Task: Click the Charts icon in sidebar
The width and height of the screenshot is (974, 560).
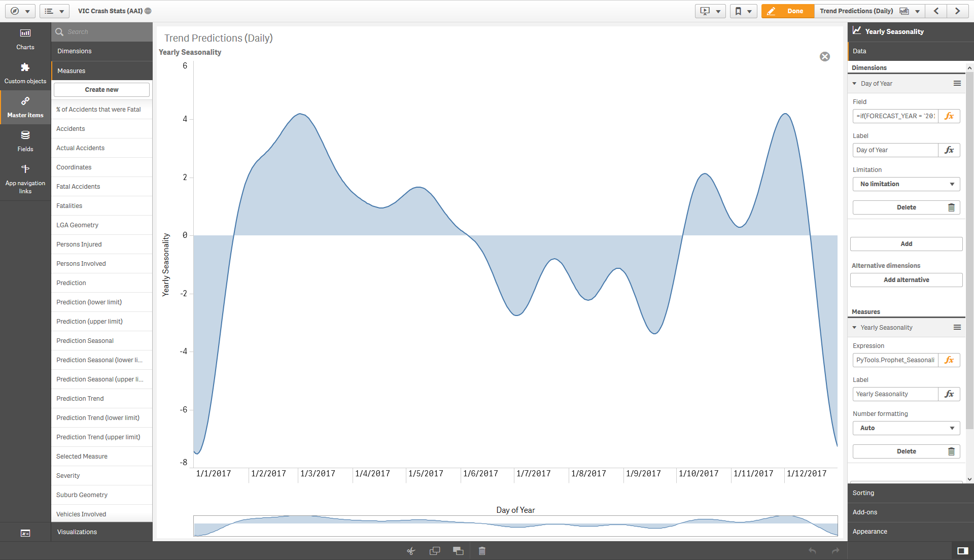Action: (x=25, y=38)
